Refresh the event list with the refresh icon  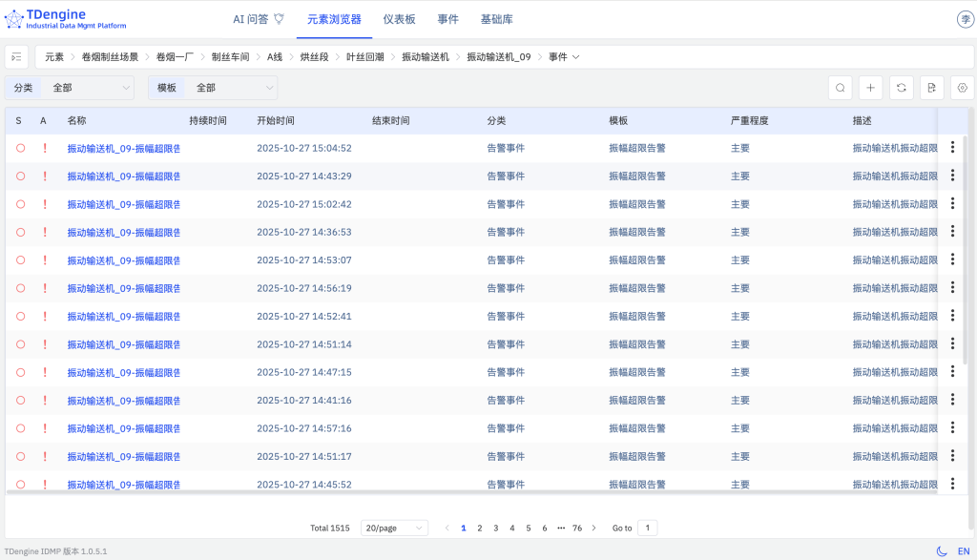pos(901,87)
